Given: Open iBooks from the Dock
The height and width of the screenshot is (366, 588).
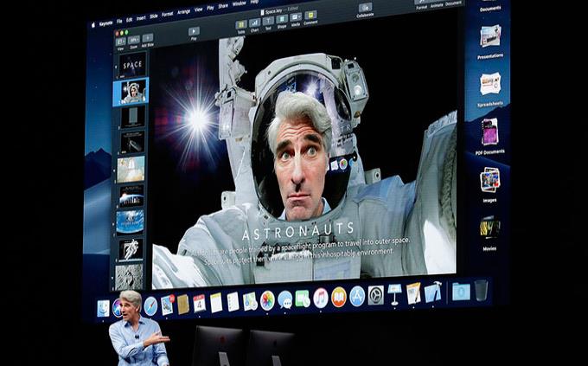Looking at the screenshot, I should [x=339, y=297].
